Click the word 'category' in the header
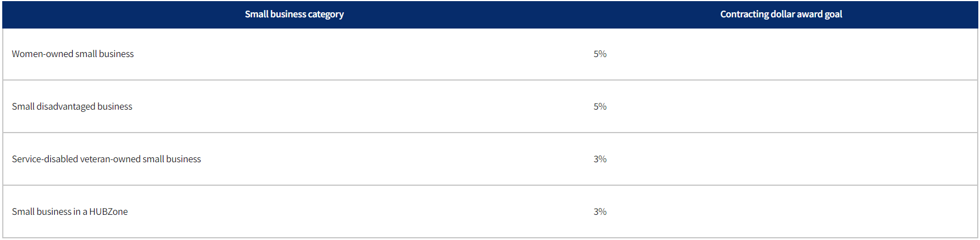 (x=326, y=15)
